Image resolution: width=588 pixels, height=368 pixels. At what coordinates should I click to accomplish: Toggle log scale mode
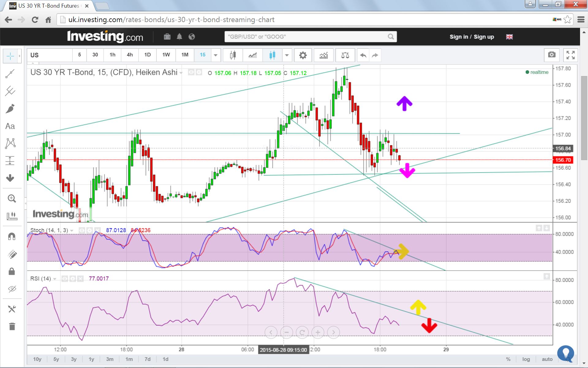(x=526, y=359)
